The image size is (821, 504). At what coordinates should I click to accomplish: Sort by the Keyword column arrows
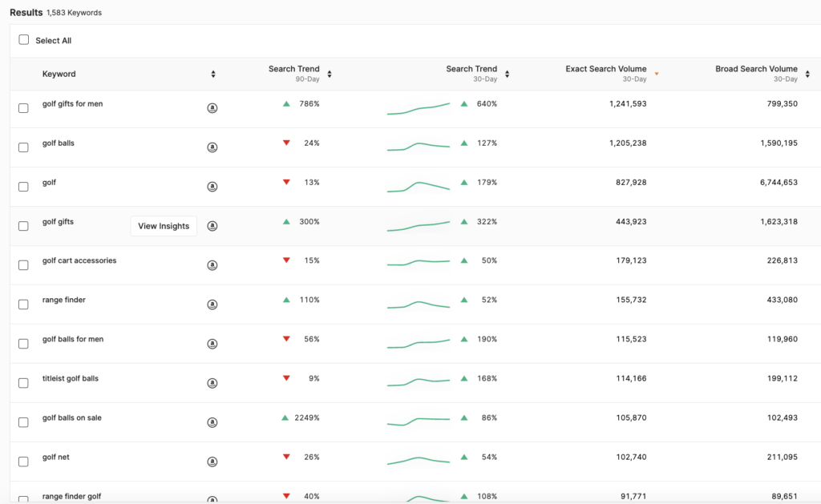point(213,75)
